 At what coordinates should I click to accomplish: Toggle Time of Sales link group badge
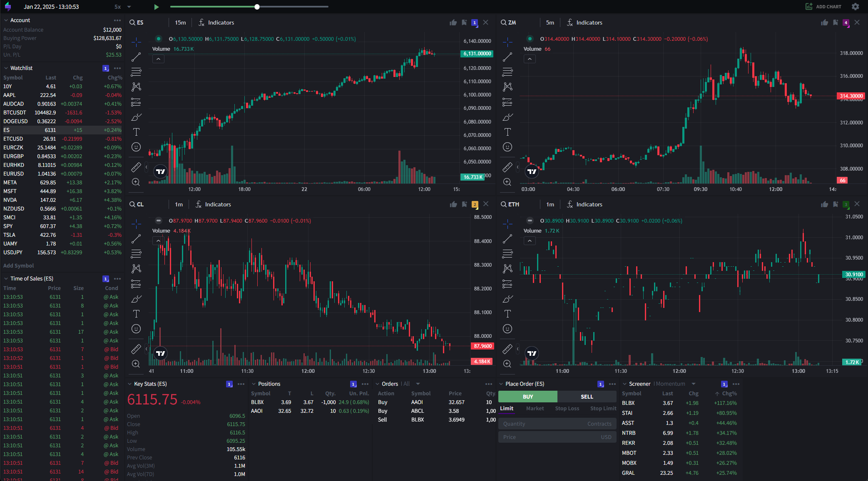[106, 279]
